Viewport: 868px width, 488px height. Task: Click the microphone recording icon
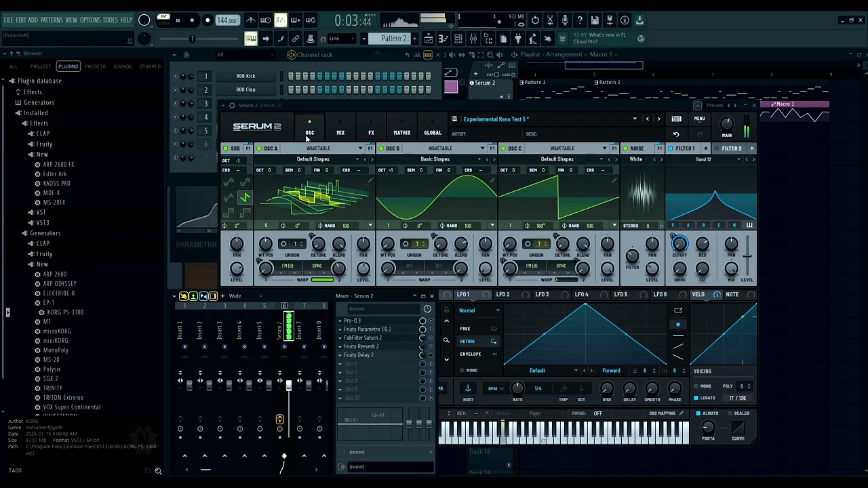click(565, 20)
